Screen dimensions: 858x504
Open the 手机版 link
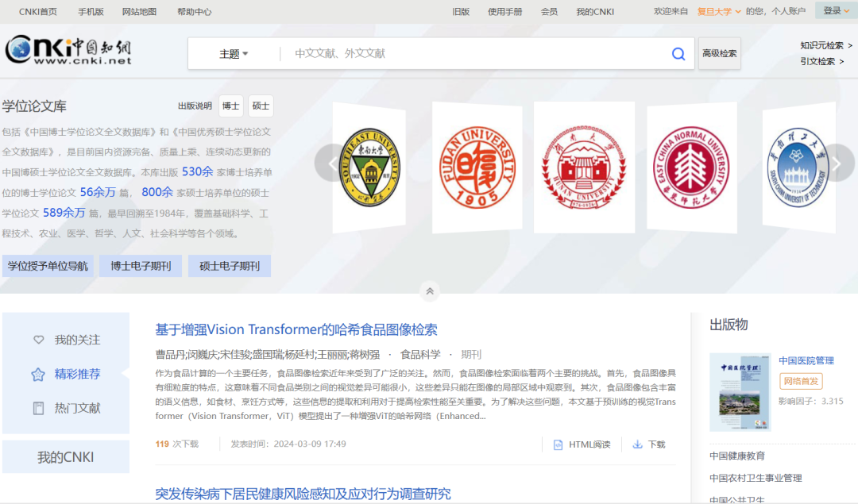[x=91, y=11]
